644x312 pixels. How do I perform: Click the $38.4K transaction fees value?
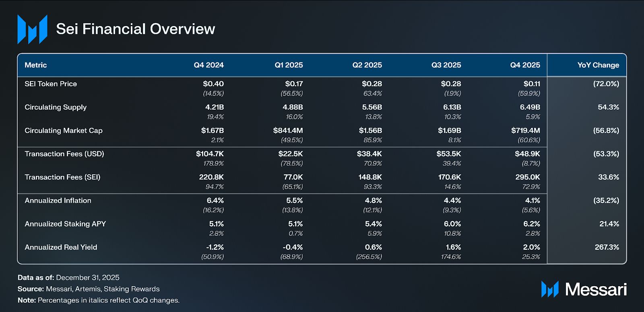pos(369,154)
